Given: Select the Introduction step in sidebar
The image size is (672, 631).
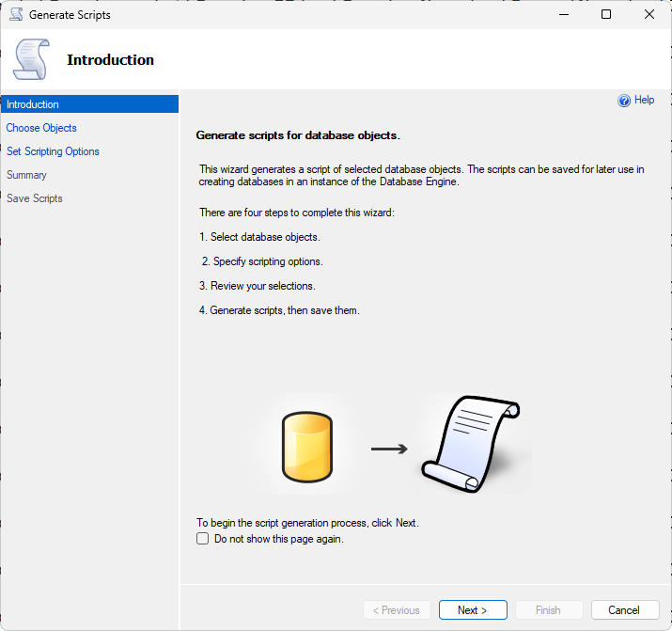Looking at the screenshot, I should [89, 104].
